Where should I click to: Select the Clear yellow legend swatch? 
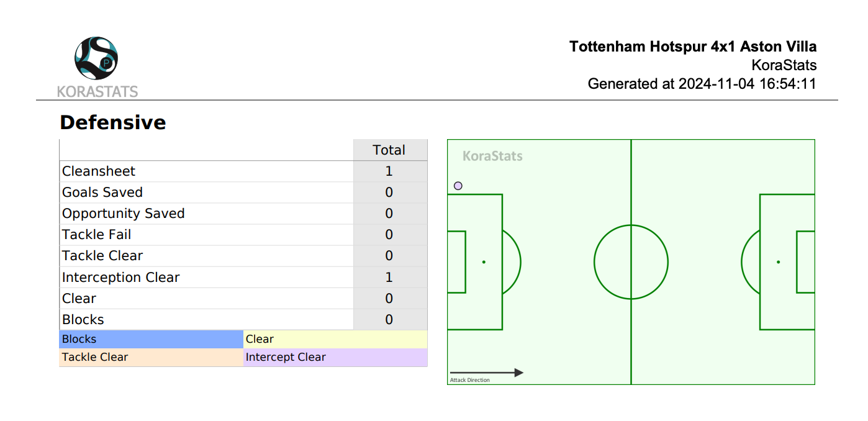(x=335, y=339)
